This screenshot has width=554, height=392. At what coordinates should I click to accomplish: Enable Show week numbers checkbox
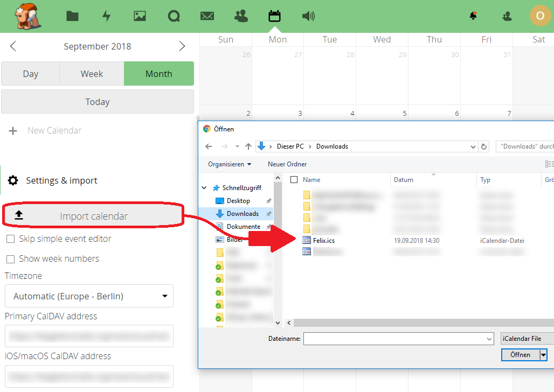tap(10, 259)
